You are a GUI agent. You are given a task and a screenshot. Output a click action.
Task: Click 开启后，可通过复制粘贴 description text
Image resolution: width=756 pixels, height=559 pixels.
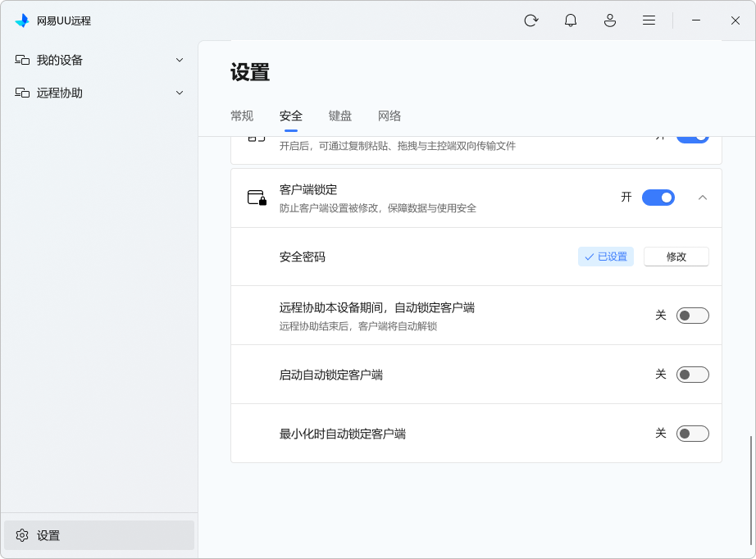coord(398,146)
